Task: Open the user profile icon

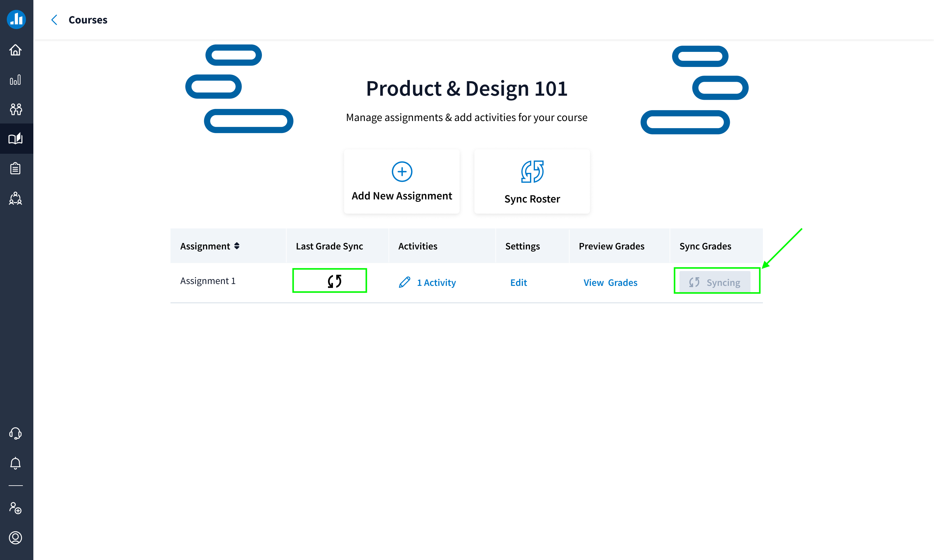Action: pyautogui.click(x=15, y=537)
